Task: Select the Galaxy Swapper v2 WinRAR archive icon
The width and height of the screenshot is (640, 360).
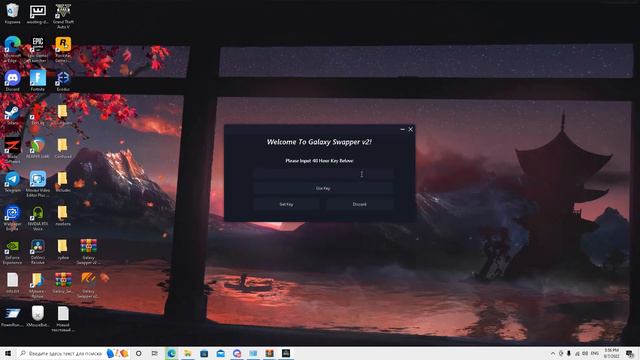Action: [x=88, y=251]
